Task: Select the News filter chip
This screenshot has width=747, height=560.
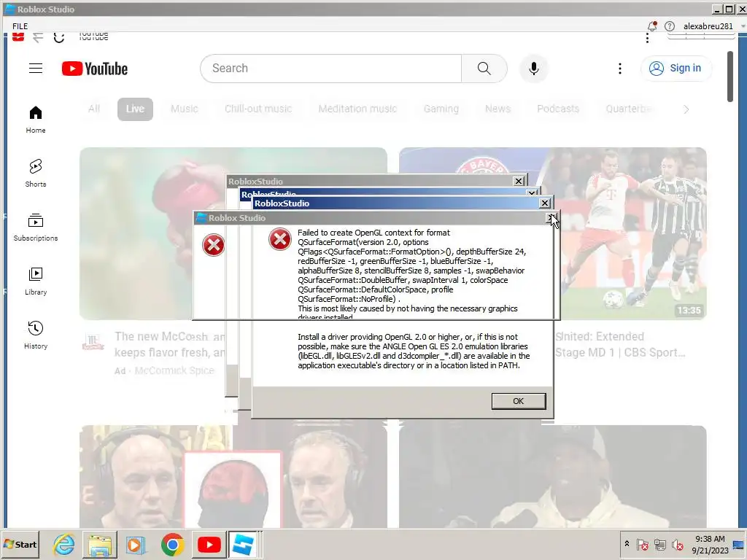Action: 498,109
